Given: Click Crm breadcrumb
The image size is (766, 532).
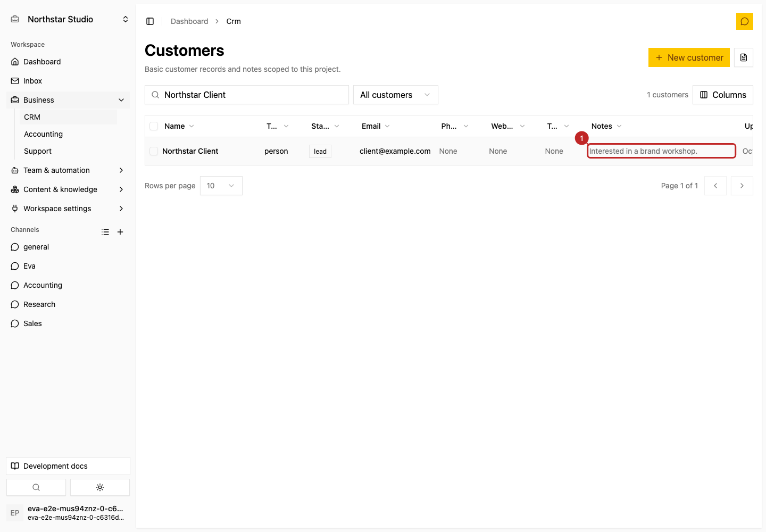Looking at the screenshot, I should pos(234,21).
